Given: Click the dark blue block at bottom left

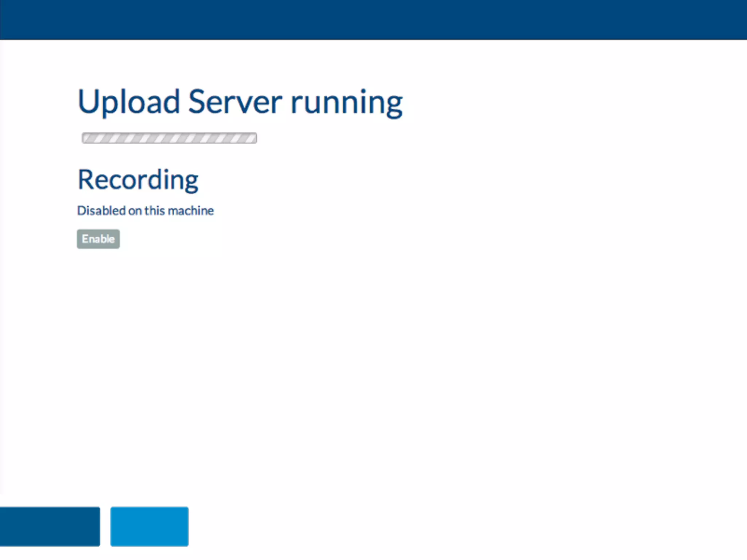Looking at the screenshot, I should [50, 526].
